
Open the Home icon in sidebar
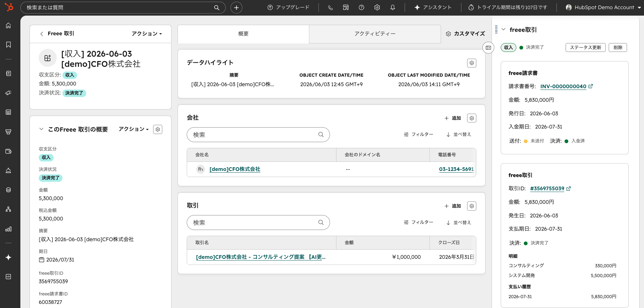coord(8,25)
